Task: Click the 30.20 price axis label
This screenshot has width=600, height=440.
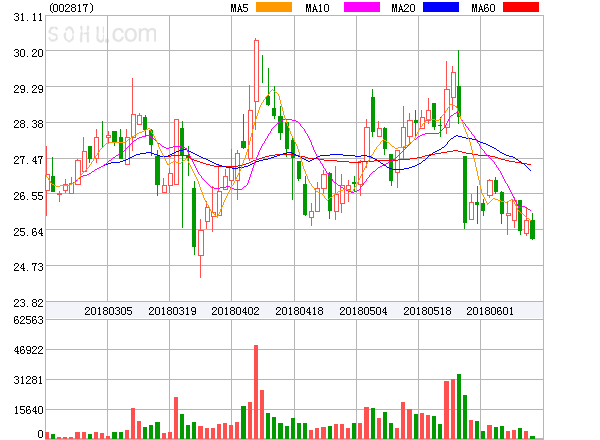Action: (28, 53)
